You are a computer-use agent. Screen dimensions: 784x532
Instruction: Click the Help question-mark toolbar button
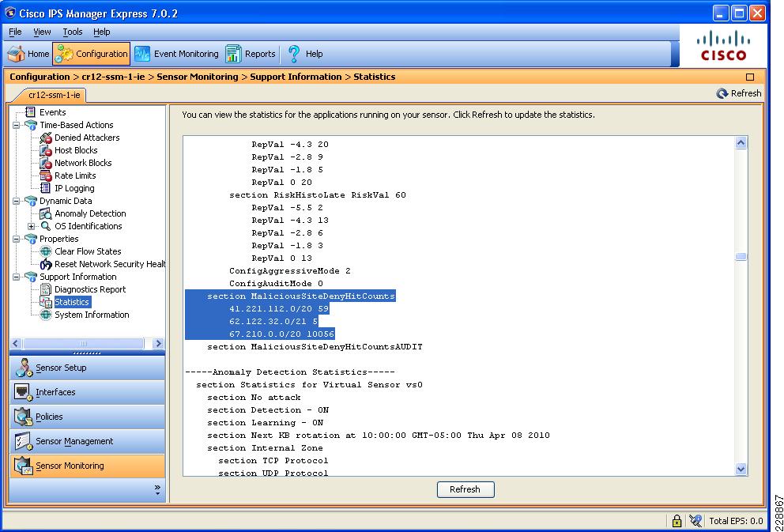[304, 54]
